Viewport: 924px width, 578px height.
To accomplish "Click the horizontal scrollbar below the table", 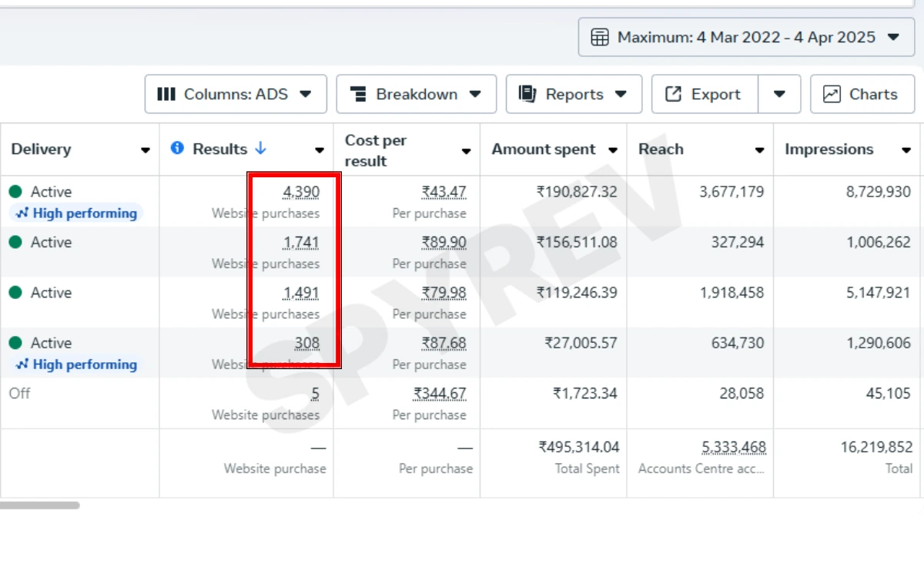I will tap(40, 506).
